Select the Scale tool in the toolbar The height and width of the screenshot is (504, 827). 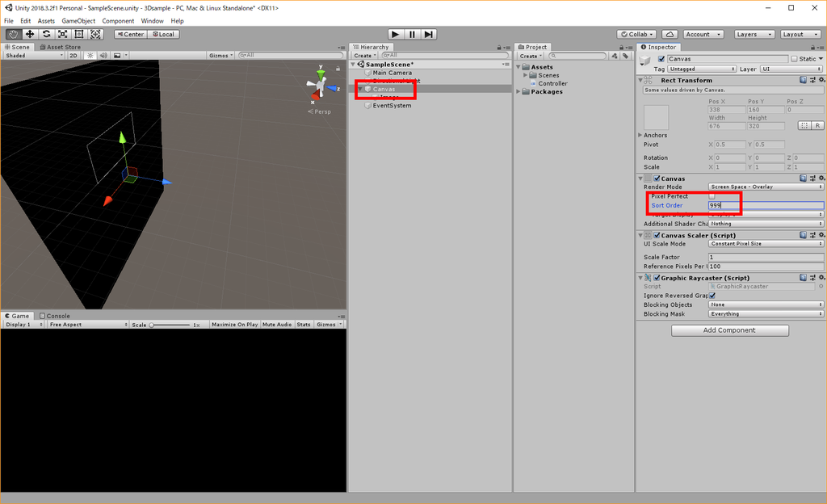(62, 34)
